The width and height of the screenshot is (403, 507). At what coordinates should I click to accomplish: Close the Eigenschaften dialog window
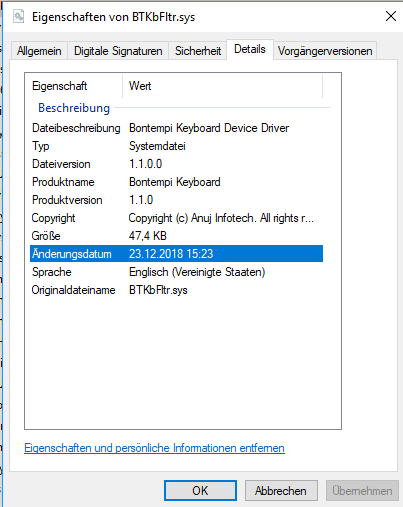pyautogui.click(x=391, y=16)
